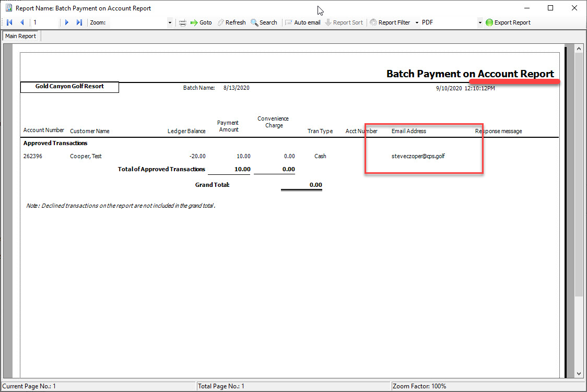Click the green Goto arrow icon
The height and width of the screenshot is (392, 587).
tap(193, 22)
